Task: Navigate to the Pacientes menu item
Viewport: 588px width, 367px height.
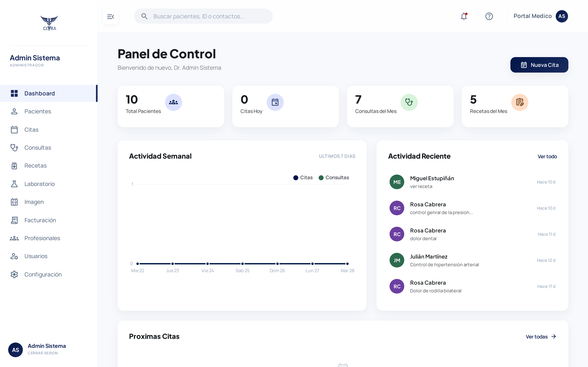Action: click(x=38, y=111)
